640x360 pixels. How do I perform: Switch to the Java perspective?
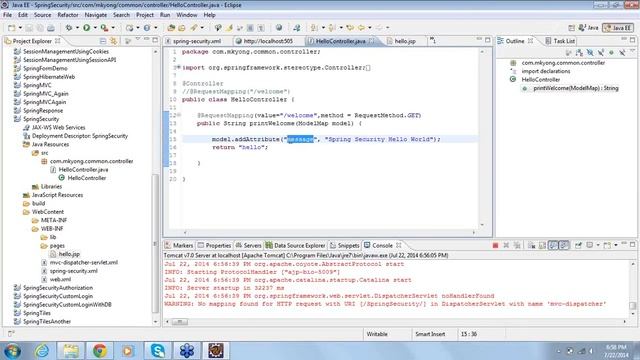[x=588, y=28]
